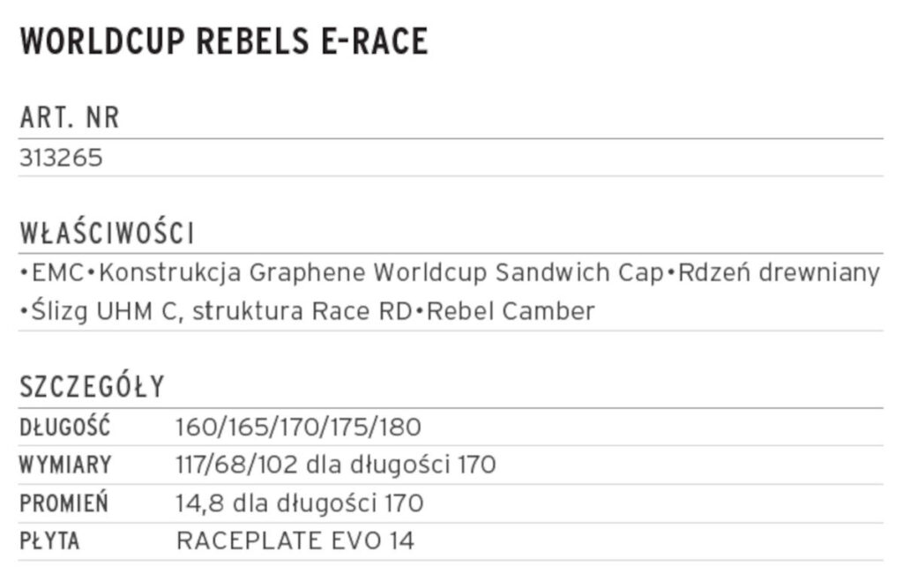
Task: Click Konstrukcja Graphene Worldcup Sandwich Cap text
Action: (x=380, y=273)
